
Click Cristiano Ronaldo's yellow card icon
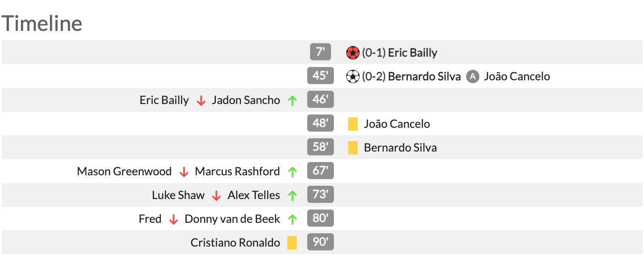(x=292, y=243)
